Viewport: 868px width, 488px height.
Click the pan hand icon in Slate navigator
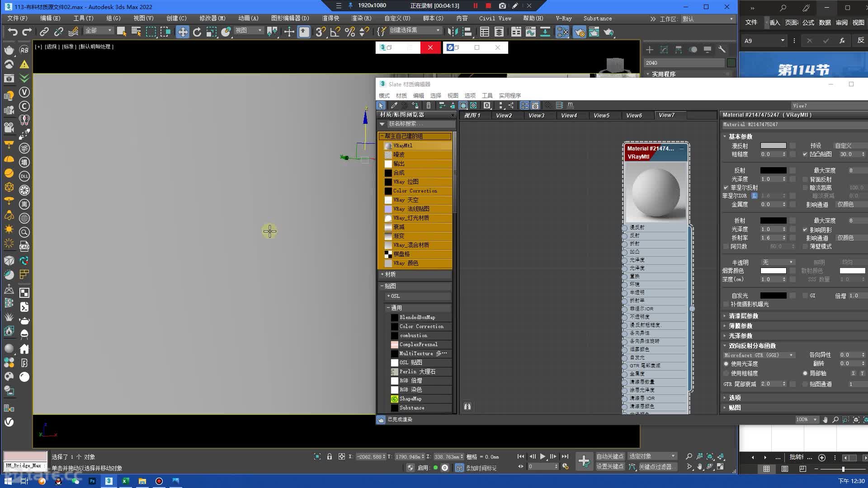[x=825, y=420]
